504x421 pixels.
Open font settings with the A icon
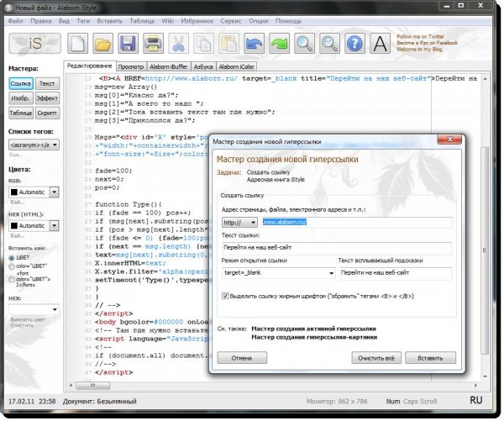click(381, 43)
